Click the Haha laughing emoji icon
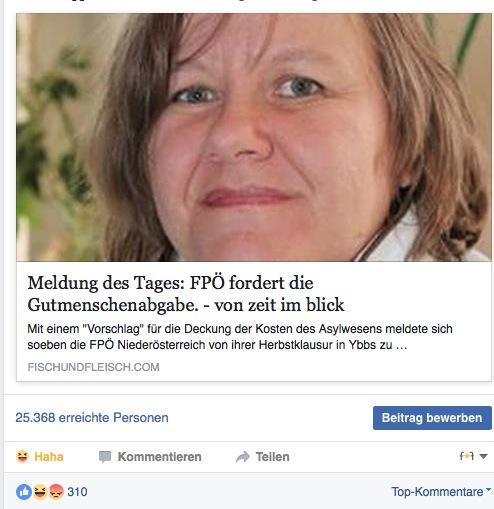494x509 pixels. point(22,456)
